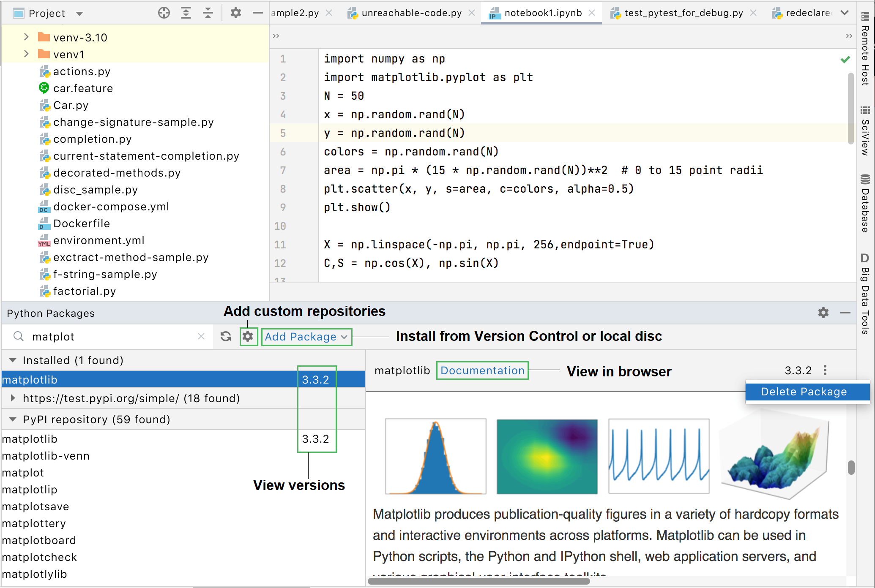Clear the matplotlib search input field
The image size is (875, 588).
pyautogui.click(x=202, y=336)
